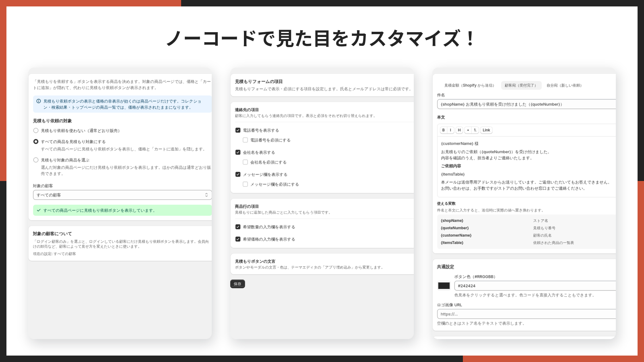644x362 pixels.
Task: Open the 対象の顧客 dropdown (すべての顧客)
Action: tap(122, 195)
